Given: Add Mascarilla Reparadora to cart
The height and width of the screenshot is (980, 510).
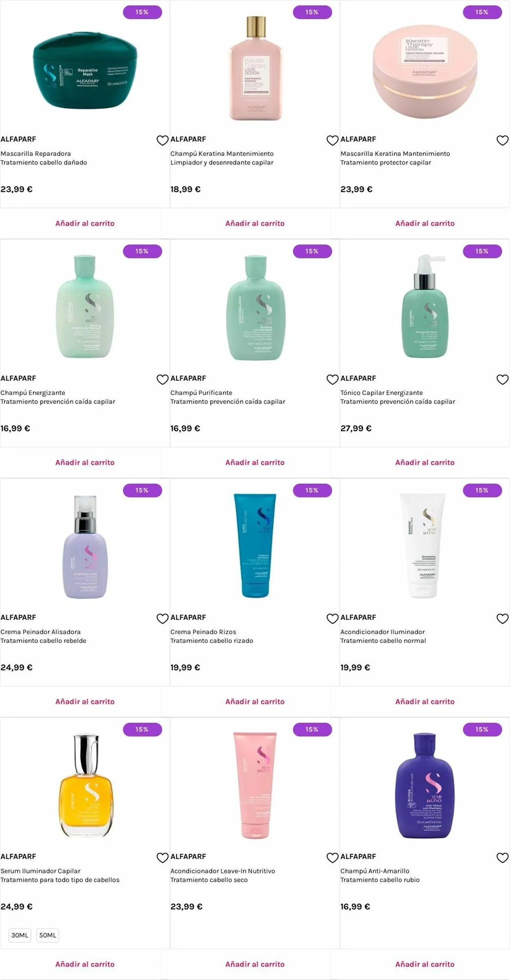Looking at the screenshot, I should [x=85, y=223].
